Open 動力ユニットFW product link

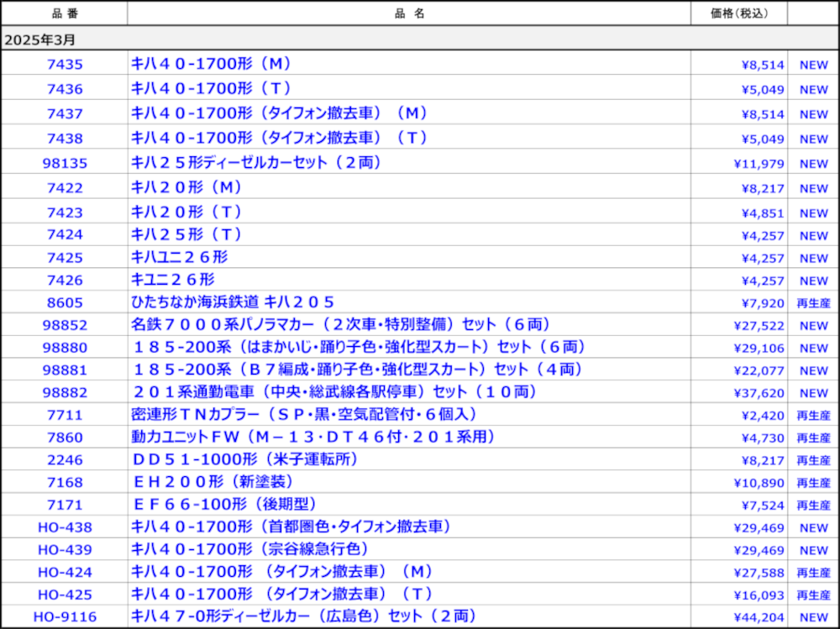312,438
